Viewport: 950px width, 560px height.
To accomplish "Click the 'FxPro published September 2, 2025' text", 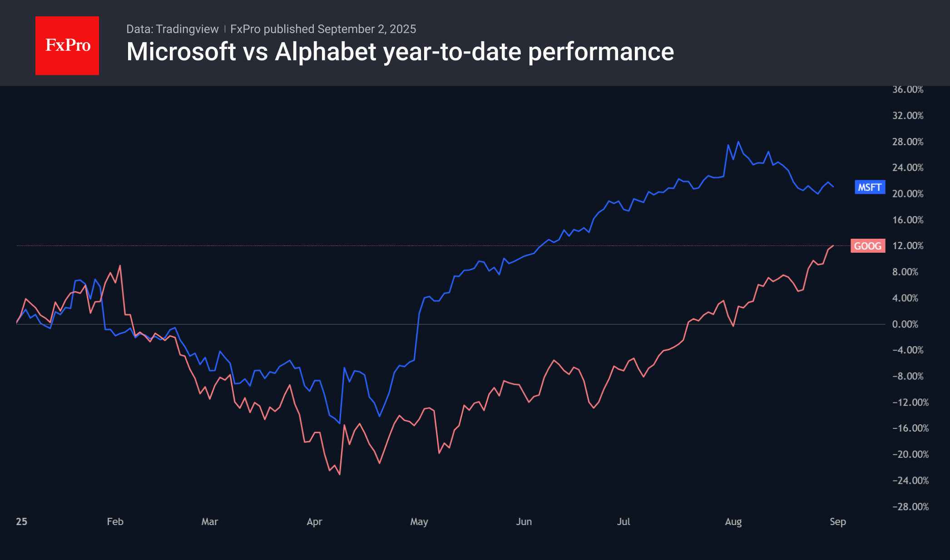I will point(323,29).
